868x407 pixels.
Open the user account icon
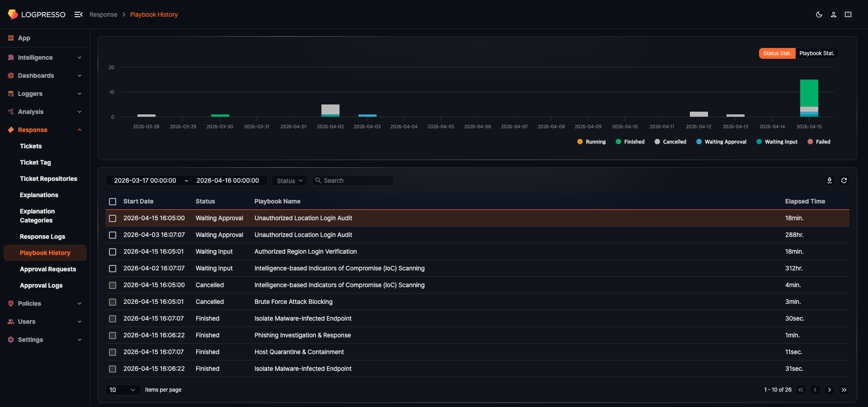[x=833, y=14]
